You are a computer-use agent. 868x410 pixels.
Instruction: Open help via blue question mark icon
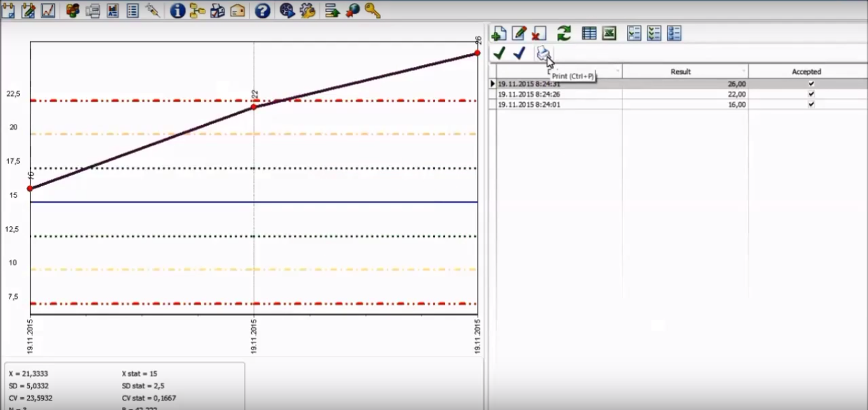pos(263,10)
